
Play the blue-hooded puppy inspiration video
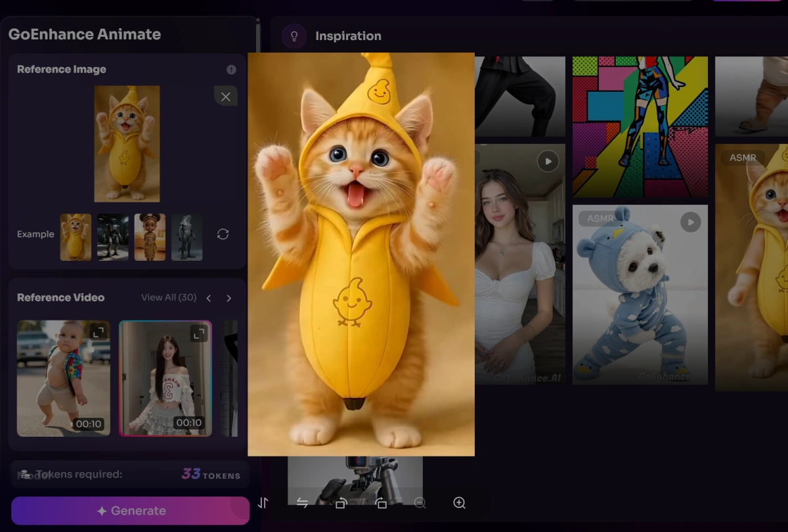click(690, 223)
